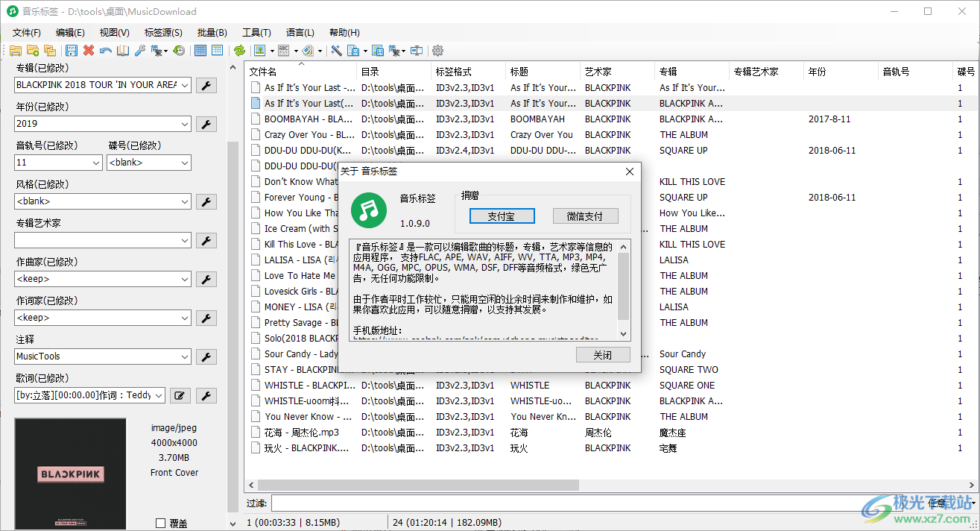The height and width of the screenshot is (531, 980).
Task: Click the 关闭 button in about dialog
Action: pos(603,354)
